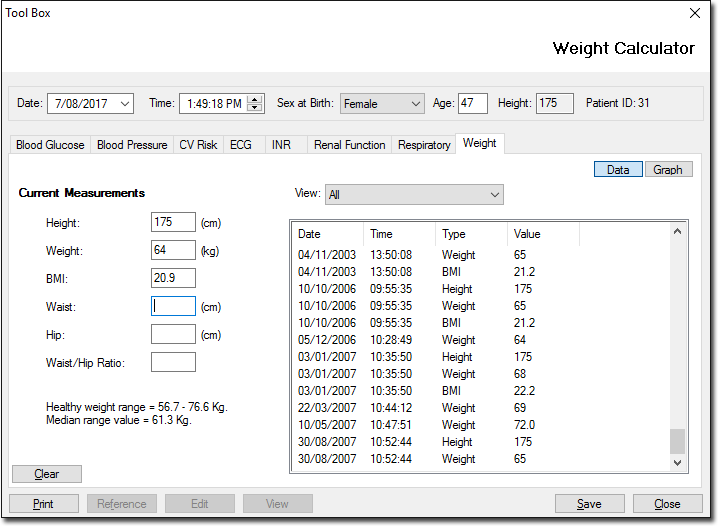Click the Median range value text

click(x=119, y=420)
